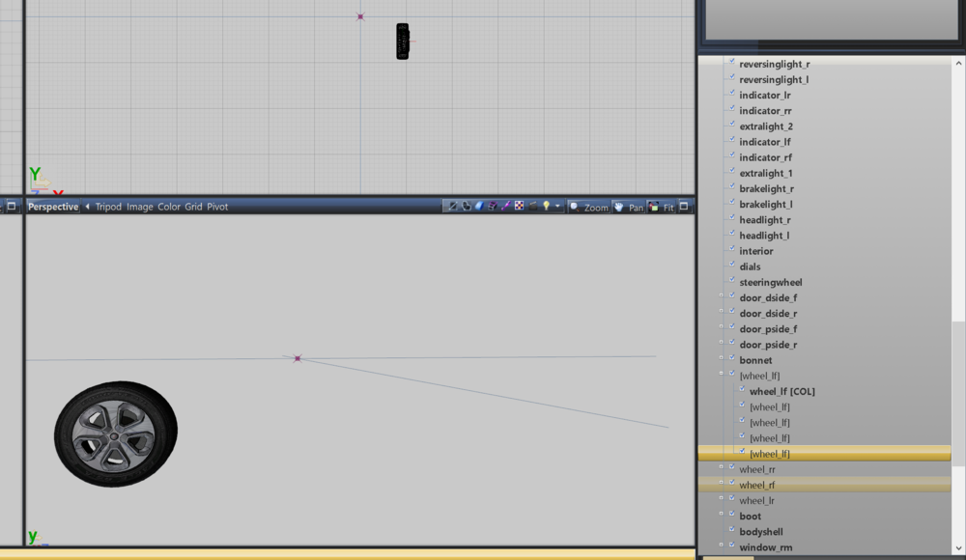
Task: Expand the wheel_rr node
Action: (722, 467)
